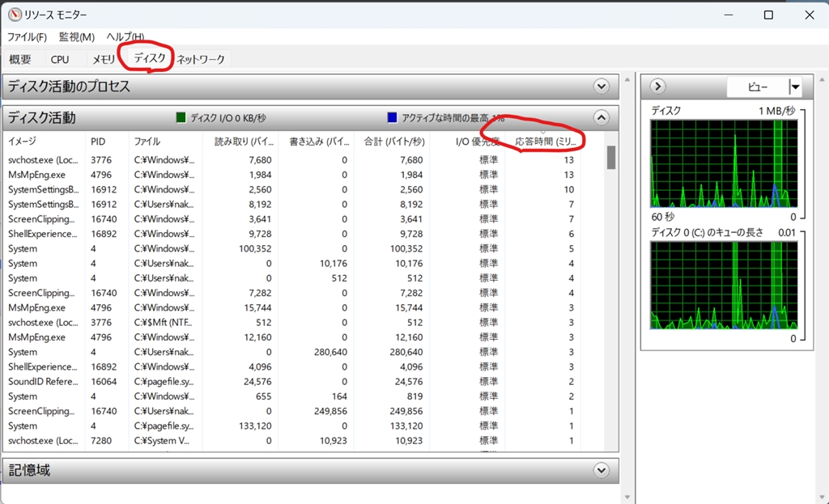Sort by I/O 優先度 column header
Screen dimensions: 829x504
point(467,142)
